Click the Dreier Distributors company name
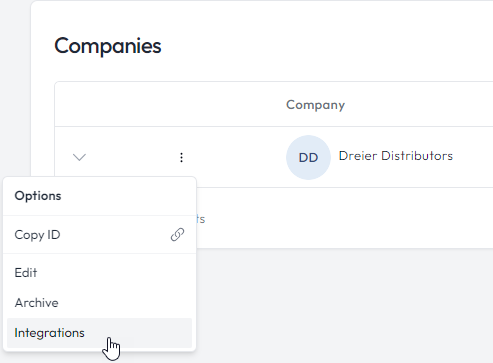The height and width of the screenshot is (363, 493). 396,156
